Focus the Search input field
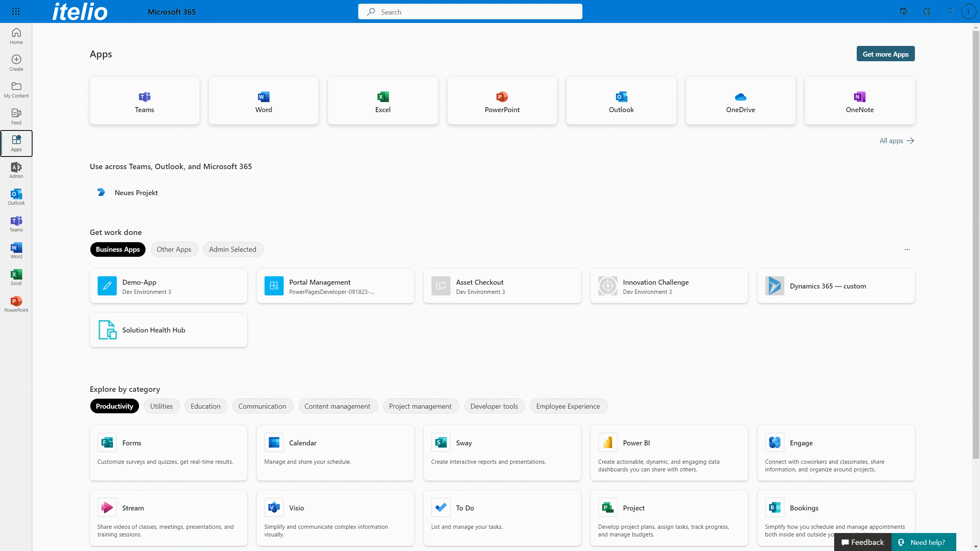This screenshot has width=980, height=551. coord(470,12)
